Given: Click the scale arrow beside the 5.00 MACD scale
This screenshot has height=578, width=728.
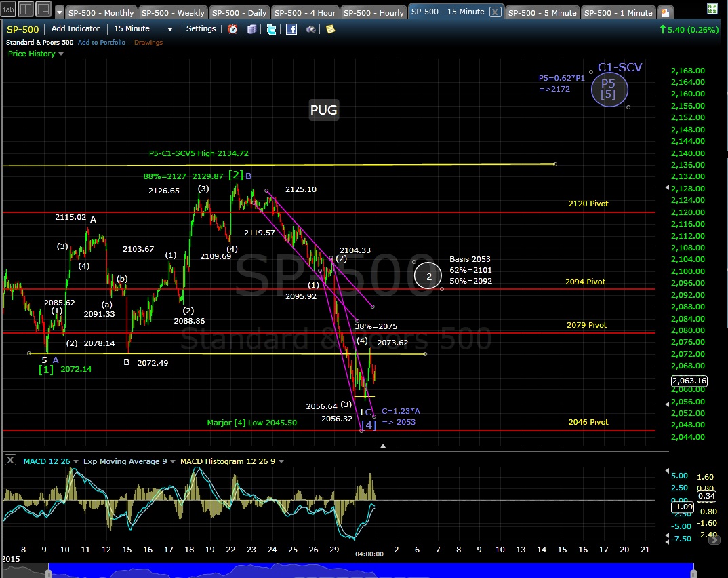Looking at the screenshot, I should [667, 471].
